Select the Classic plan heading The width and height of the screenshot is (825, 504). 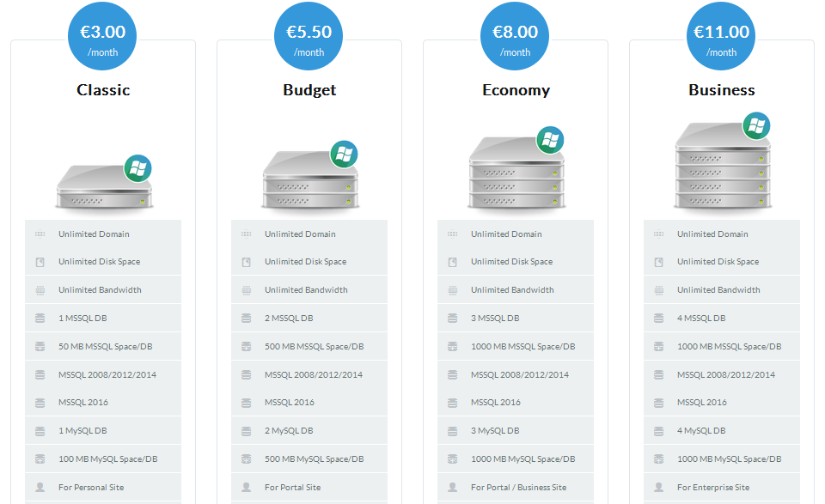click(x=103, y=90)
